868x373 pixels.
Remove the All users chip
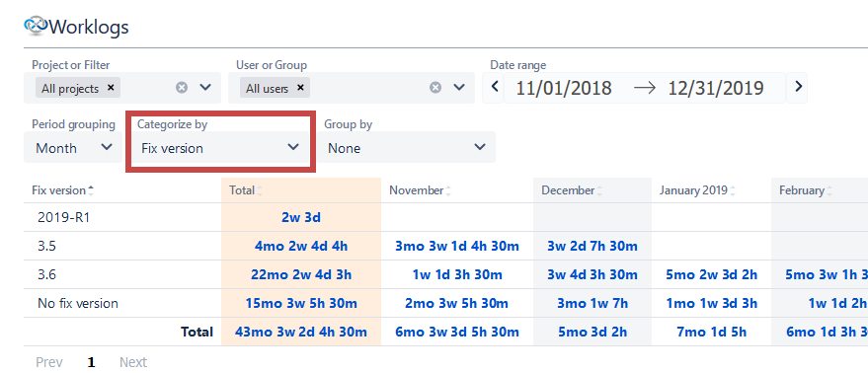300,88
